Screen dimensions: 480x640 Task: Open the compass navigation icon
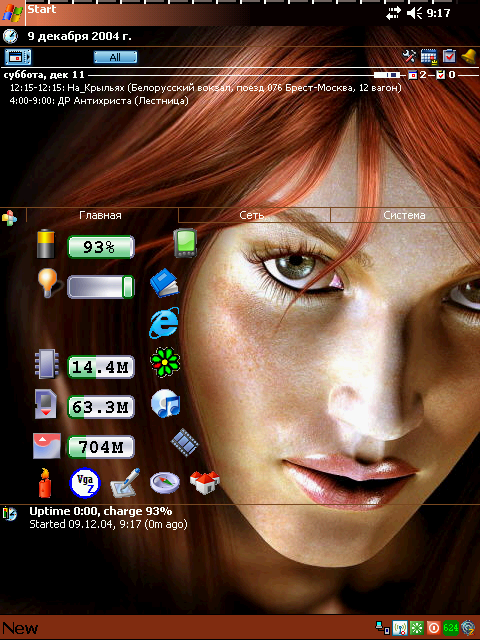tap(165, 483)
